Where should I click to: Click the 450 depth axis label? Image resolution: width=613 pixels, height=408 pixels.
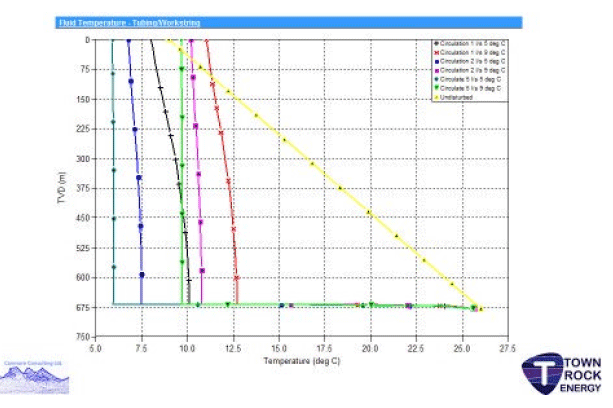[83, 218]
